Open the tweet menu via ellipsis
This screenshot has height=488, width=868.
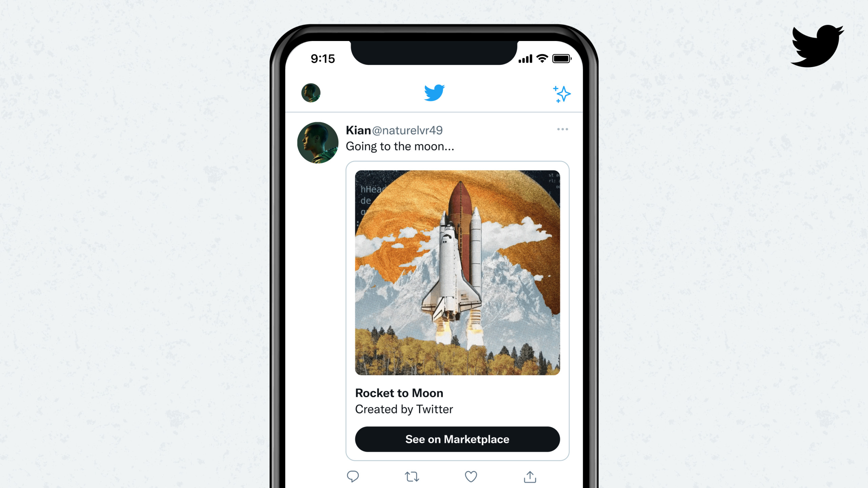coord(563,129)
